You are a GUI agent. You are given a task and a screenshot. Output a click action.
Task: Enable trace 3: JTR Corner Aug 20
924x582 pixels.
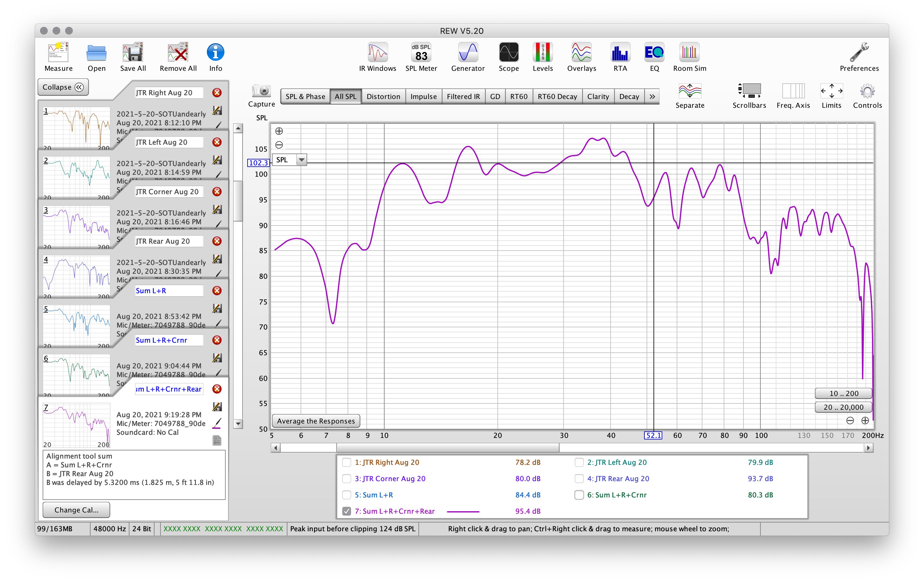tap(347, 479)
